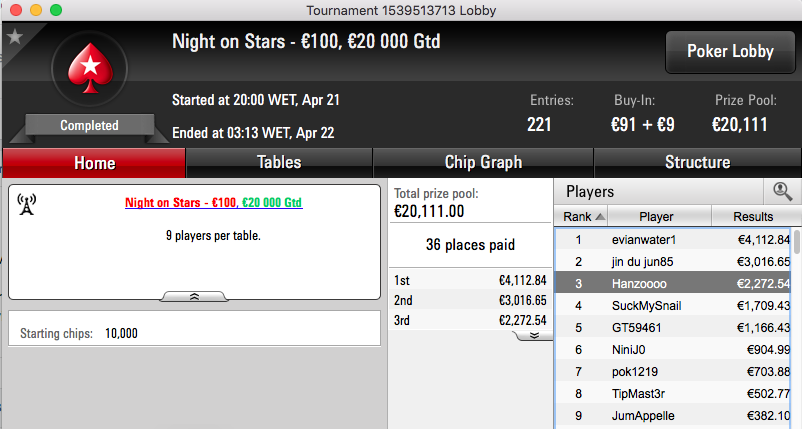Viewport: 802px width, 429px height.
Task: Select player JumAppelle row
Action: coord(673,416)
